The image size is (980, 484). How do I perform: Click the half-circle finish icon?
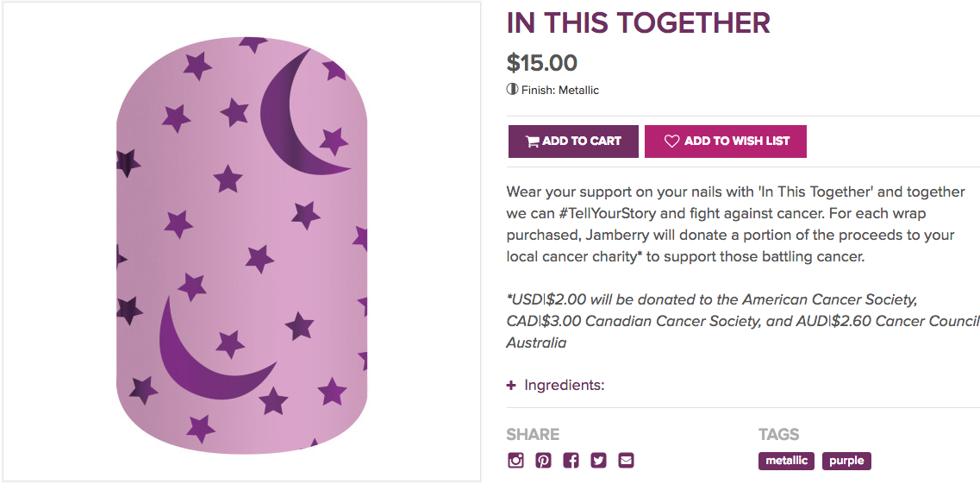coord(512,90)
